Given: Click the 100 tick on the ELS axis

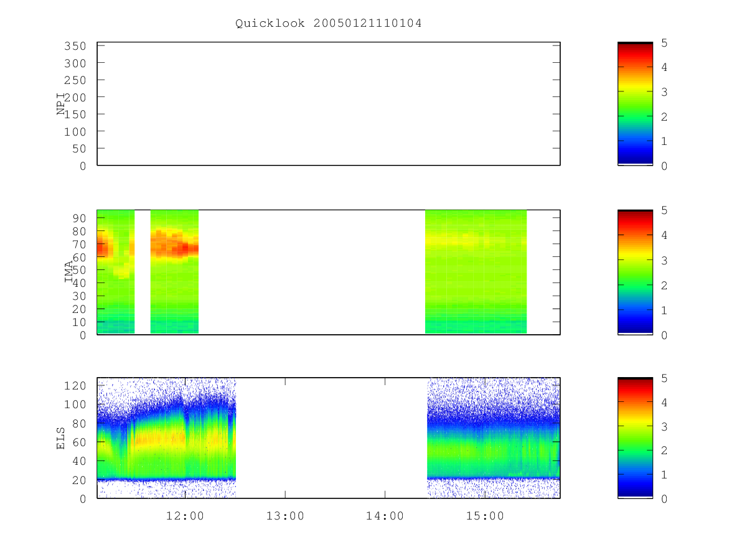Looking at the screenshot, I should point(74,404).
